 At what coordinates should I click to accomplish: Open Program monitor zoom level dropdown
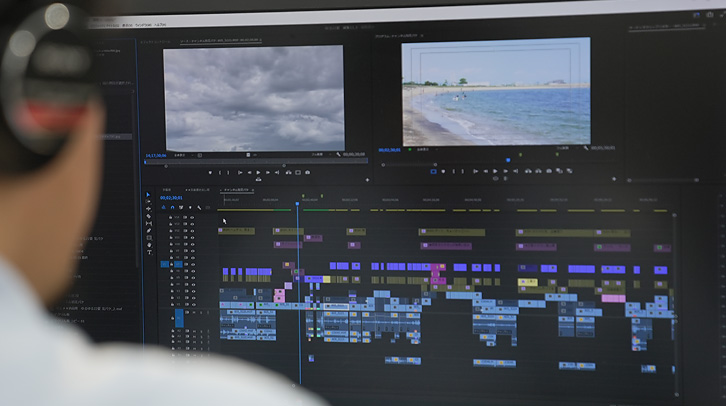coord(425,150)
